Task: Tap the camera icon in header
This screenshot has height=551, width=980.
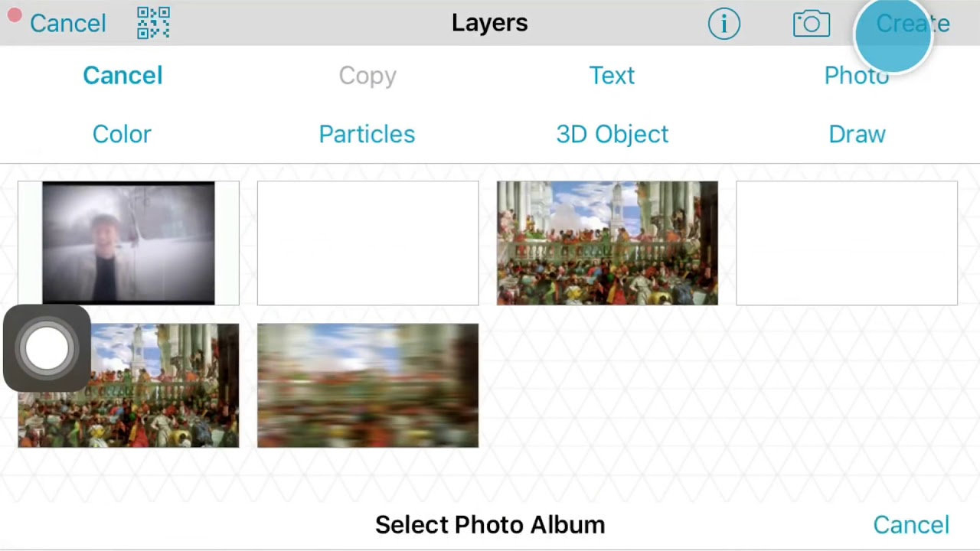Action: pyautogui.click(x=812, y=24)
